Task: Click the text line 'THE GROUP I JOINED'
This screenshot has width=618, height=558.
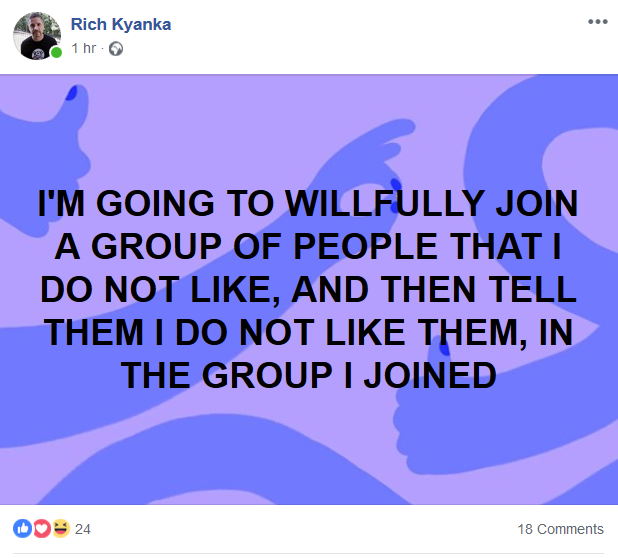Action: coord(308,375)
